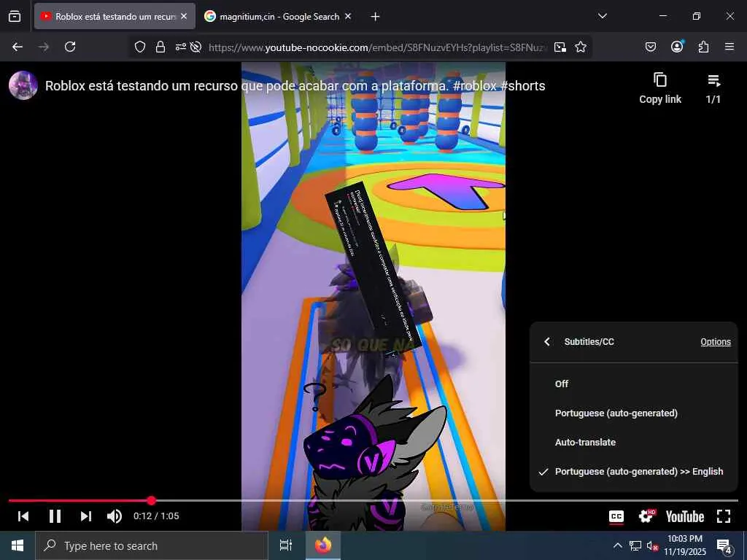Image resolution: width=747 pixels, height=560 pixels.
Task: Skip to next video
Action: click(x=86, y=516)
